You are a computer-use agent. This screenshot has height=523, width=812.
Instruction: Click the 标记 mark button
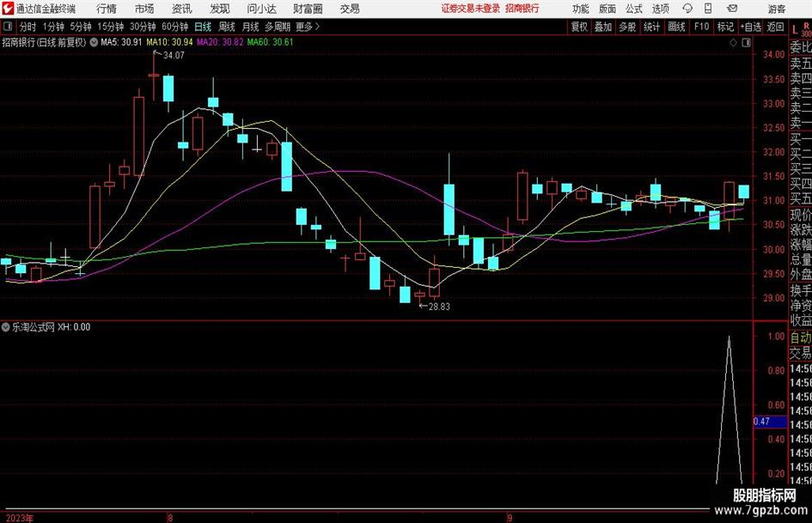725,27
